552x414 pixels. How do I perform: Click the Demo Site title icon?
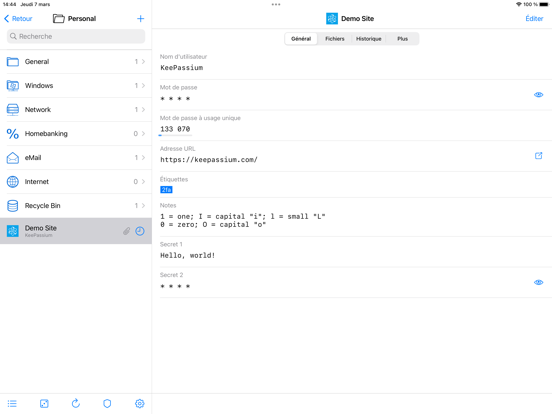coord(332,19)
